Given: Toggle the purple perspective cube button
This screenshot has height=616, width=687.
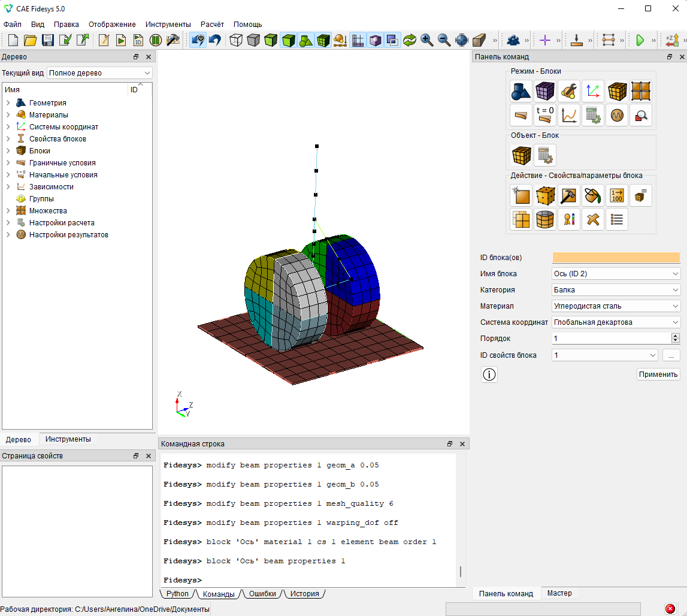Looking at the screenshot, I should tap(375, 40).
